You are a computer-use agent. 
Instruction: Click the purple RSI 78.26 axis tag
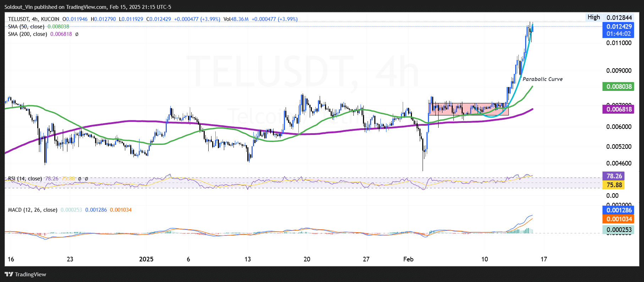coord(614,176)
